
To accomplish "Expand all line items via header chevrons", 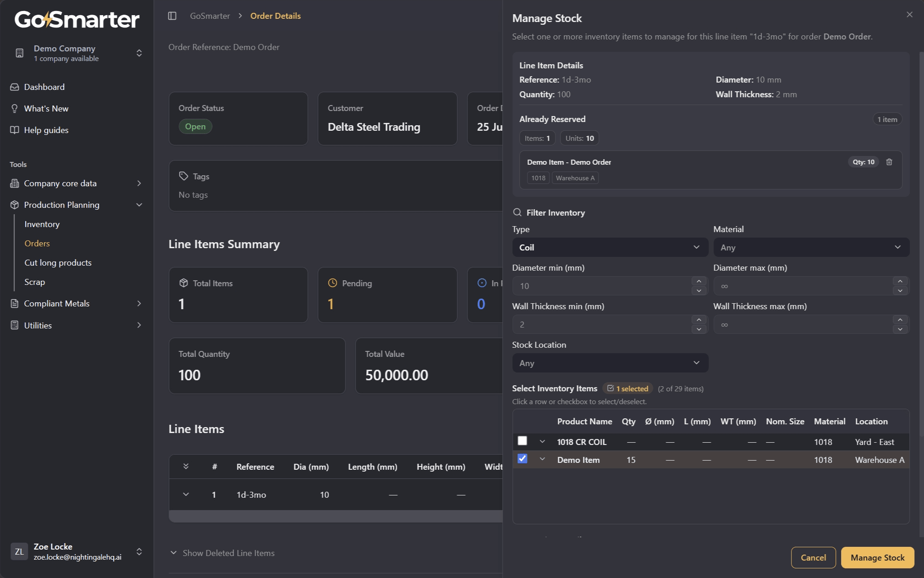I will click(186, 466).
